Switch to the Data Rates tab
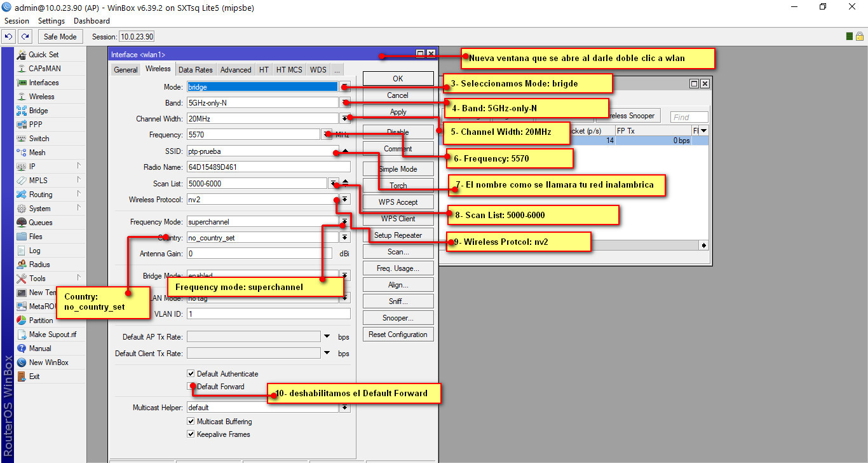 195,70
